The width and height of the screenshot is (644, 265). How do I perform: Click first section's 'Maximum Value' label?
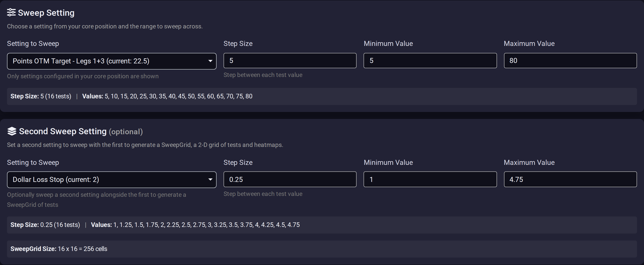[x=529, y=44]
